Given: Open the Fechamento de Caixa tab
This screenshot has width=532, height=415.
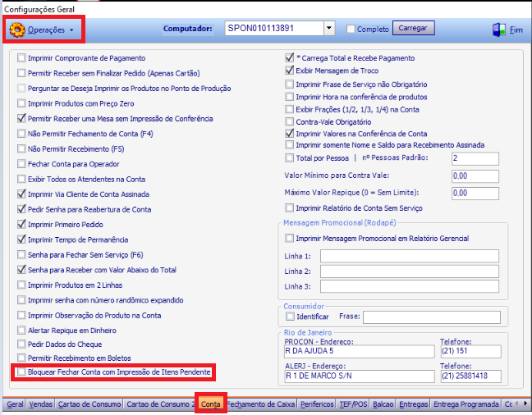Looking at the screenshot, I should [262, 404].
